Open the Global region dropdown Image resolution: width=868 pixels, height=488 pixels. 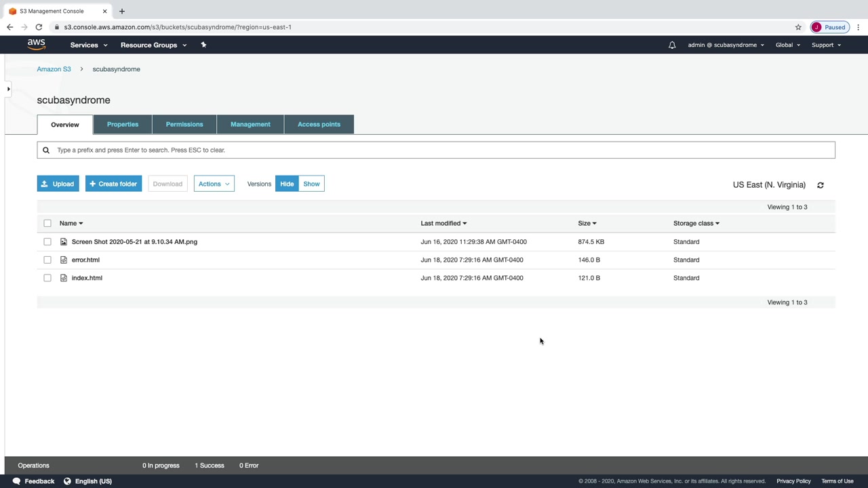click(788, 45)
